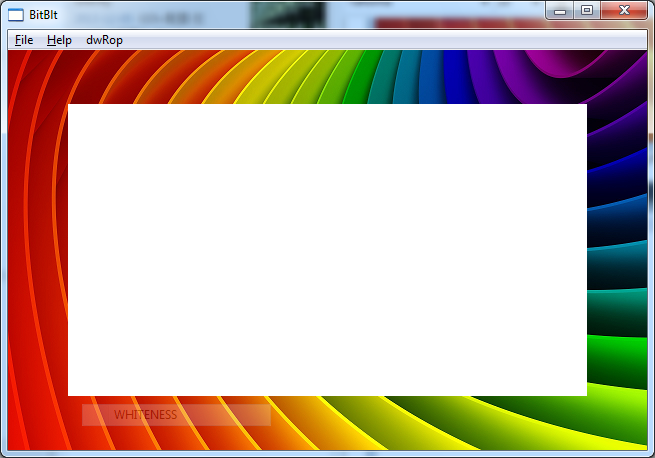
Task: Click the WHITENESS label box
Action: coord(176,415)
